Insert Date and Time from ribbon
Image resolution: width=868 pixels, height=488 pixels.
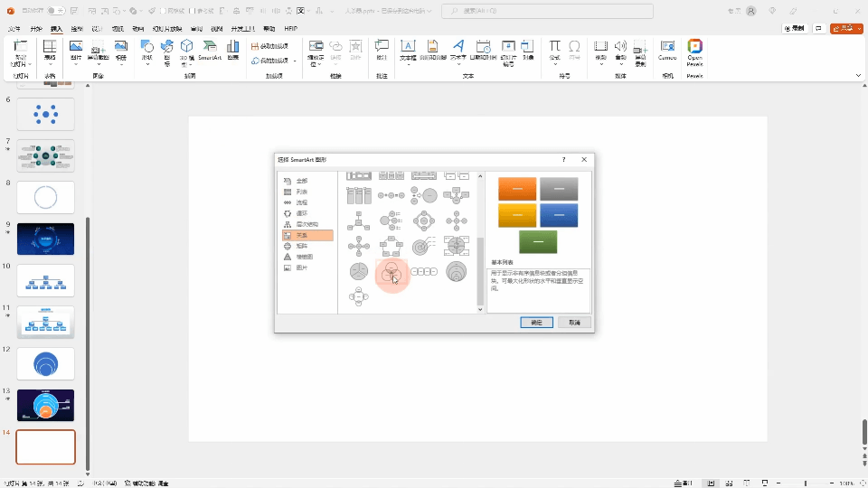[483, 46]
